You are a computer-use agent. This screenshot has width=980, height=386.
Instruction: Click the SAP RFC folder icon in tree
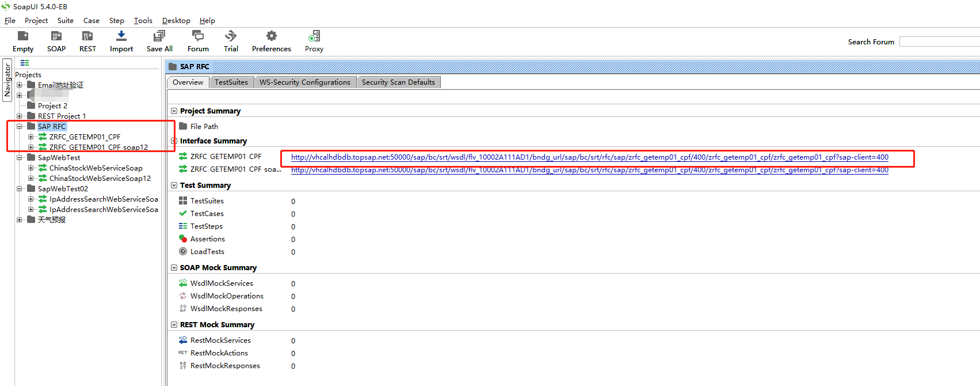(31, 126)
